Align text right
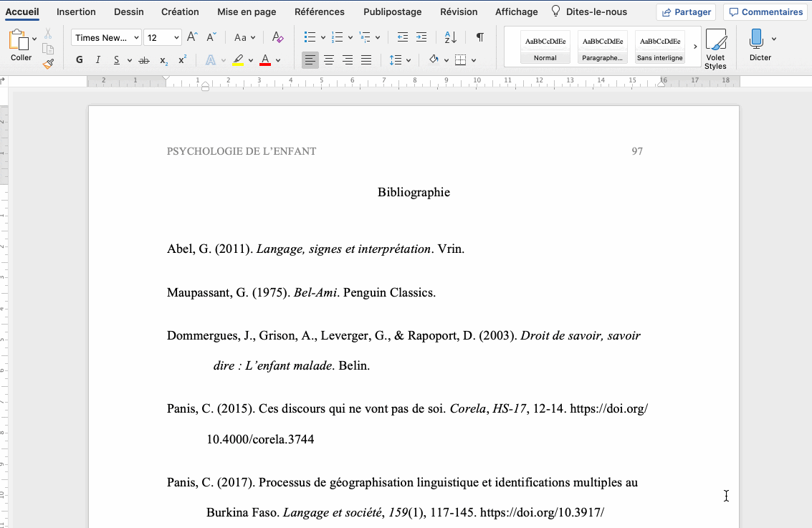 348,60
